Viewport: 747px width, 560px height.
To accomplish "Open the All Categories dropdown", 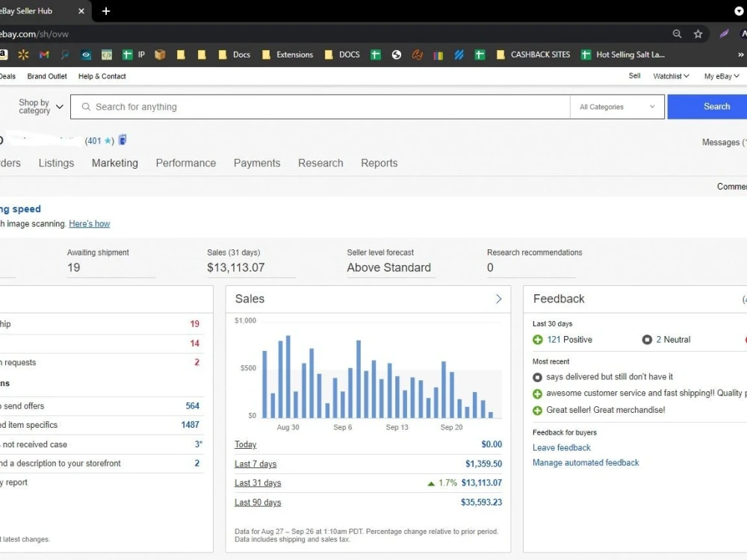I will (617, 107).
